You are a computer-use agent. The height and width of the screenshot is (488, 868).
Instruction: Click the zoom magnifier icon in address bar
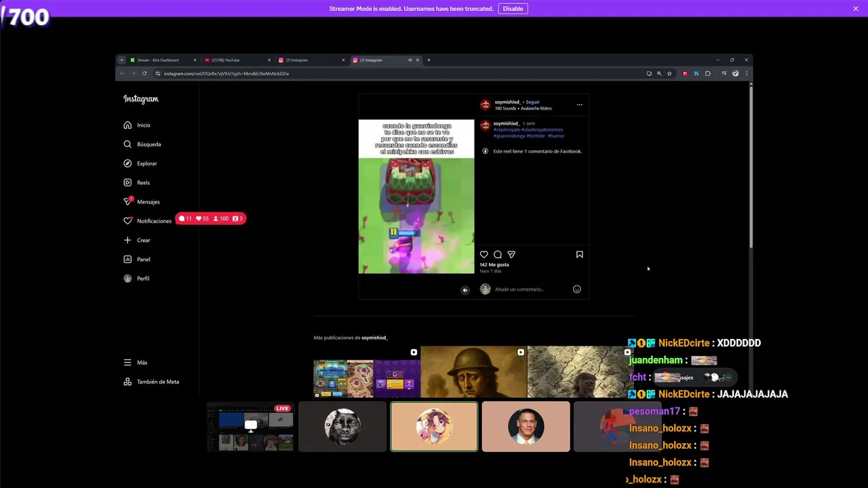tap(659, 73)
